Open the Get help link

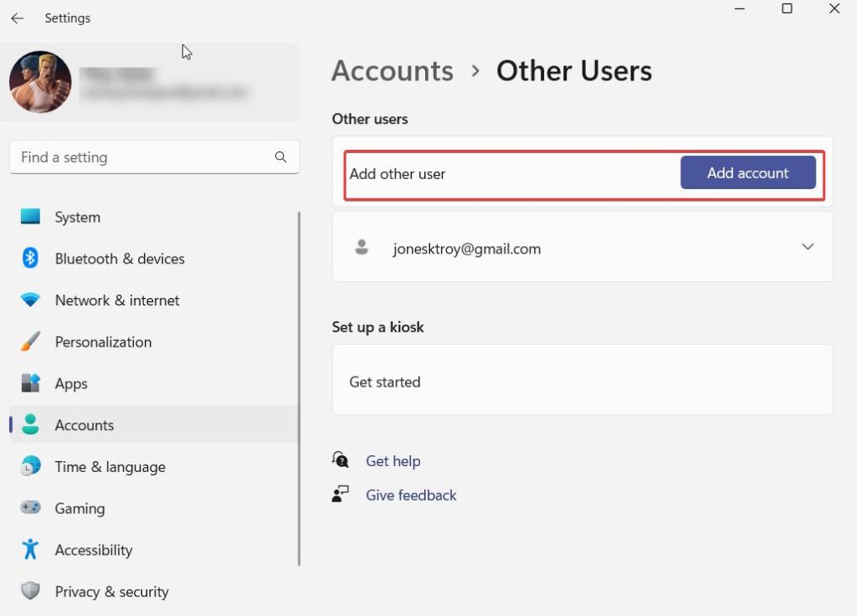pos(393,461)
